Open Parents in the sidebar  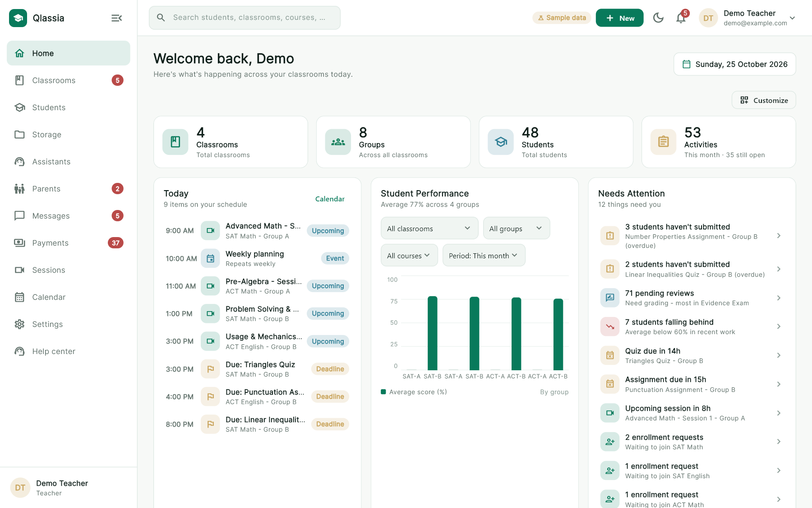tap(69, 189)
